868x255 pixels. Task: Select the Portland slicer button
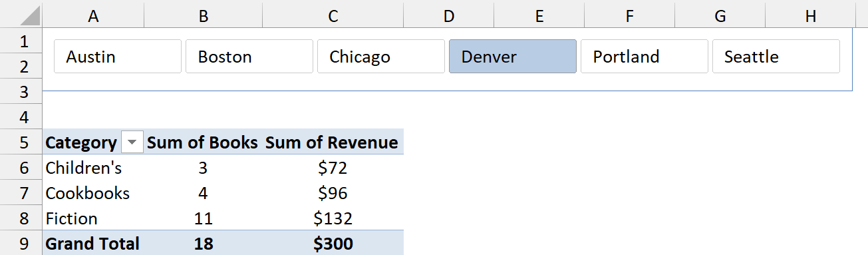tap(645, 57)
